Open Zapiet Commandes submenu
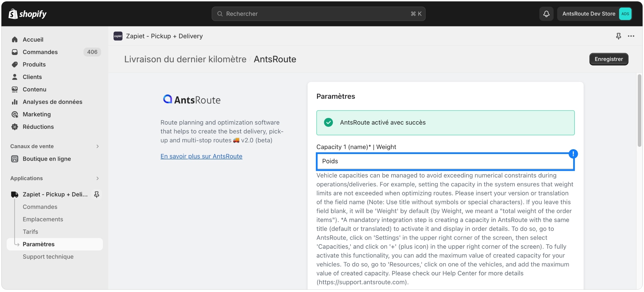This screenshot has height=292, width=644. pos(40,207)
